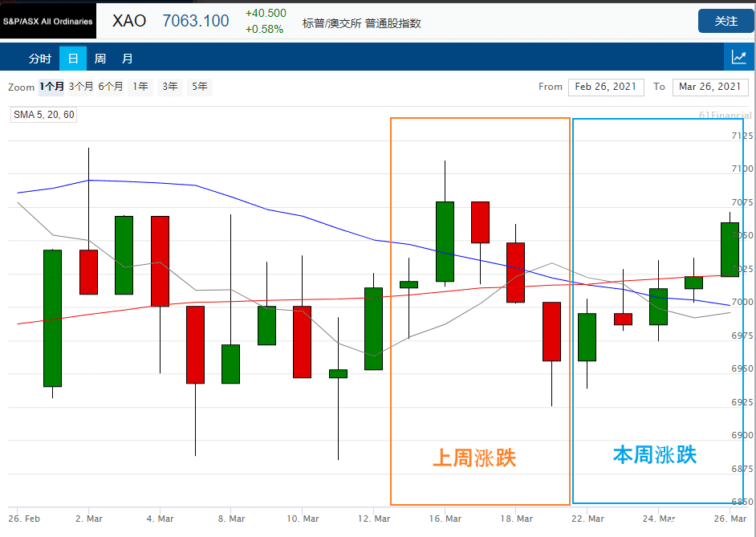Set zoom range to 3年

[x=169, y=87]
